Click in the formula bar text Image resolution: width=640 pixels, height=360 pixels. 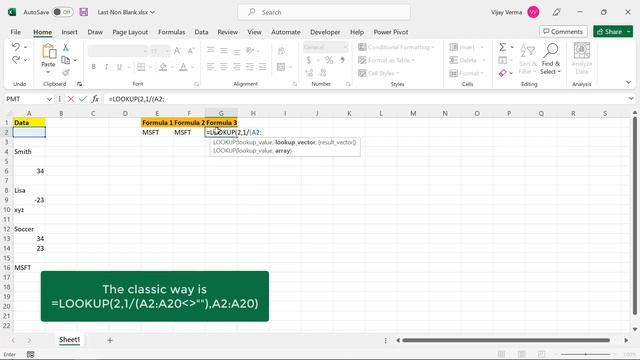136,99
